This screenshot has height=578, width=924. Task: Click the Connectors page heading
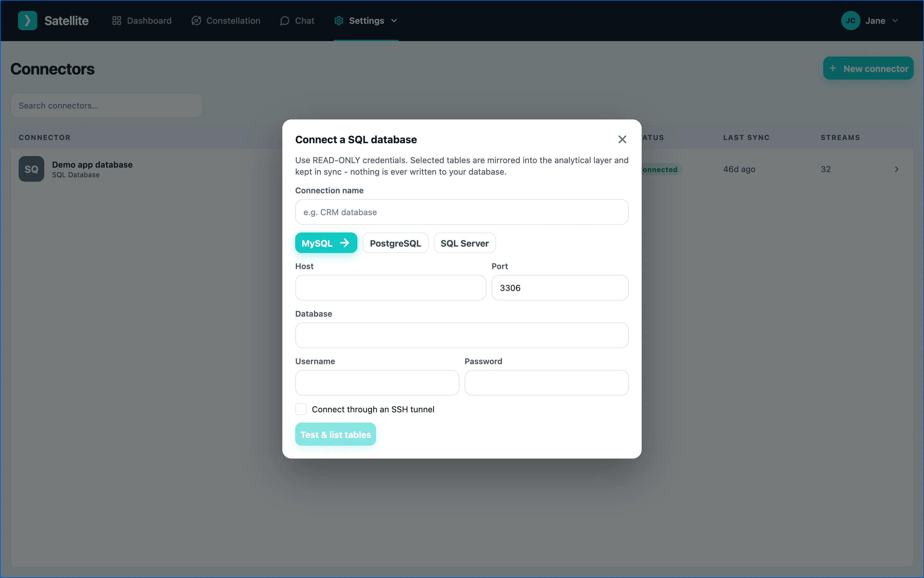click(x=53, y=69)
